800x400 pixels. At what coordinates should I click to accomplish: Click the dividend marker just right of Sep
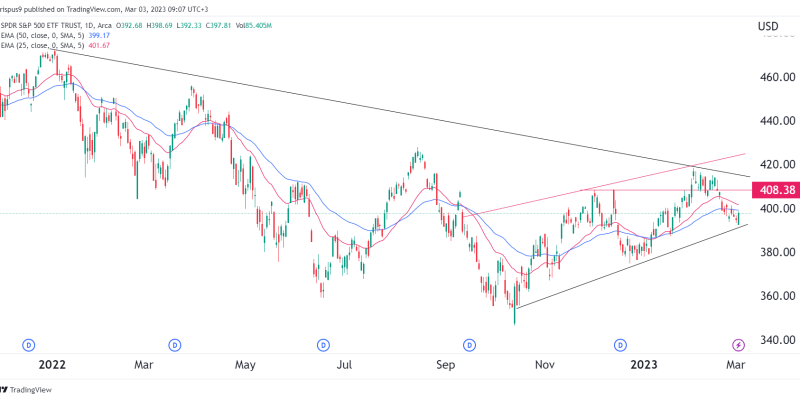(x=471, y=345)
